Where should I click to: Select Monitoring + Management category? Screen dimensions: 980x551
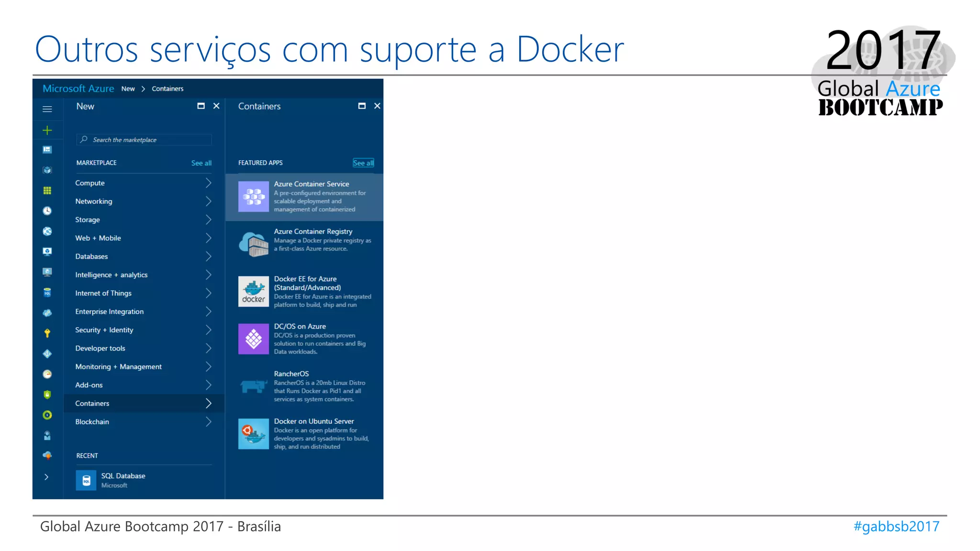pos(144,367)
